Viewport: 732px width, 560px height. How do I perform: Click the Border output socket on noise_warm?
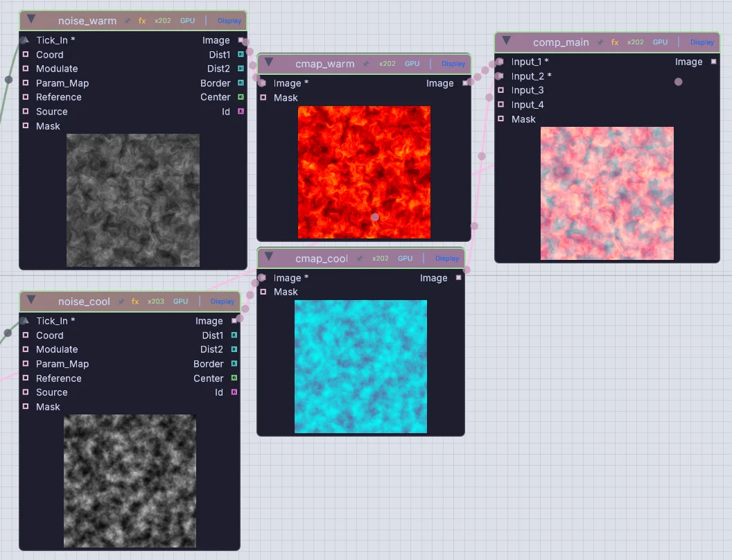241,83
